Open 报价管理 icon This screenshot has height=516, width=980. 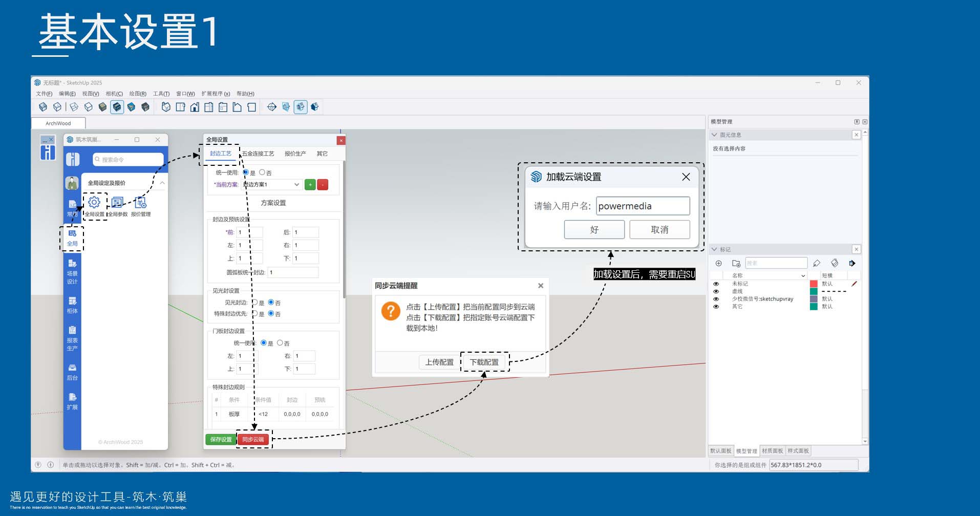click(x=140, y=203)
